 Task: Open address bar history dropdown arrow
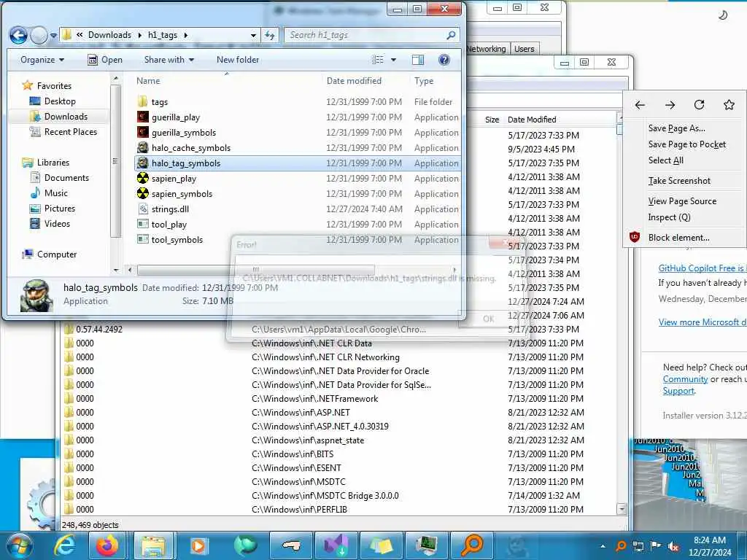point(253,35)
